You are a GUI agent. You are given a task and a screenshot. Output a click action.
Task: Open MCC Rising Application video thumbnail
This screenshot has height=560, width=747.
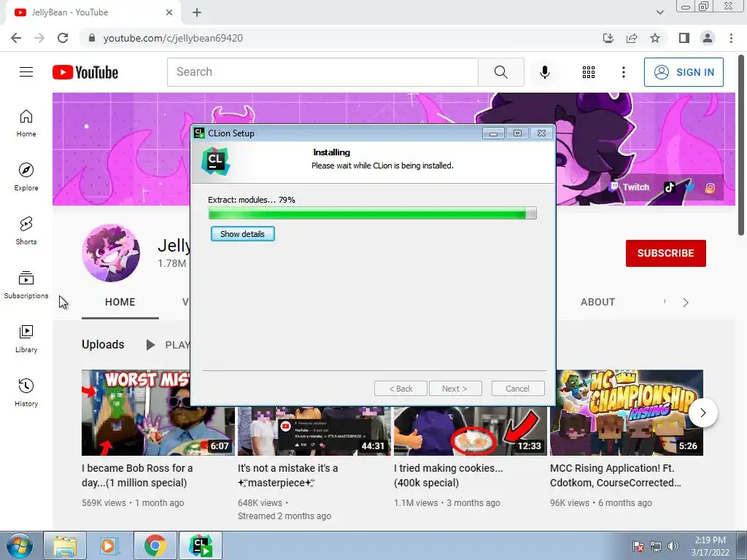(627, 413)
